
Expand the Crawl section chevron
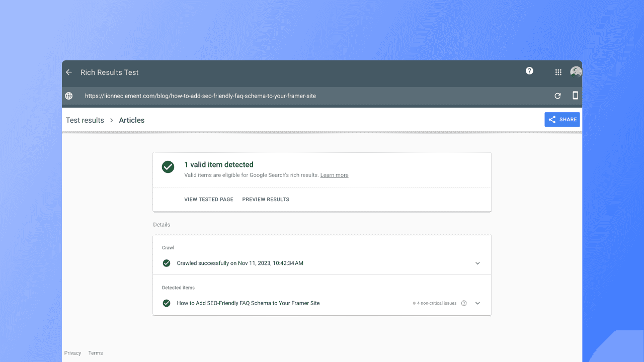tap(477, 263)
